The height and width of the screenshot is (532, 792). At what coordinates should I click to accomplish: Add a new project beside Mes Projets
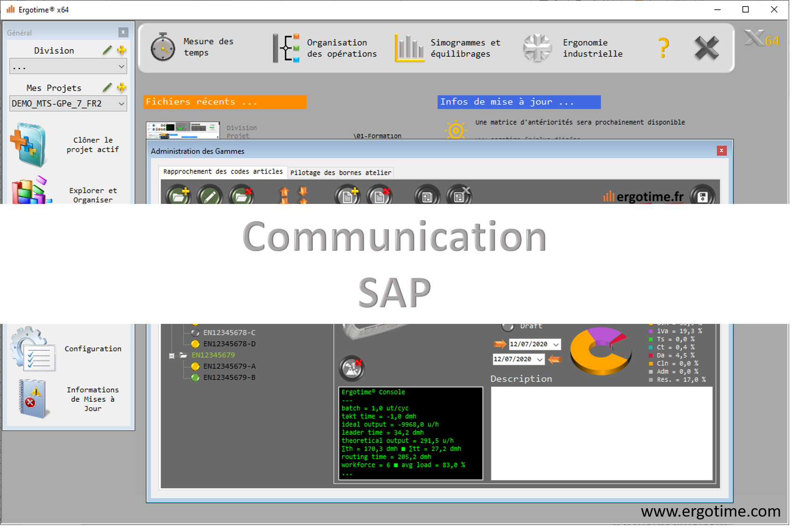coord(122,87)
